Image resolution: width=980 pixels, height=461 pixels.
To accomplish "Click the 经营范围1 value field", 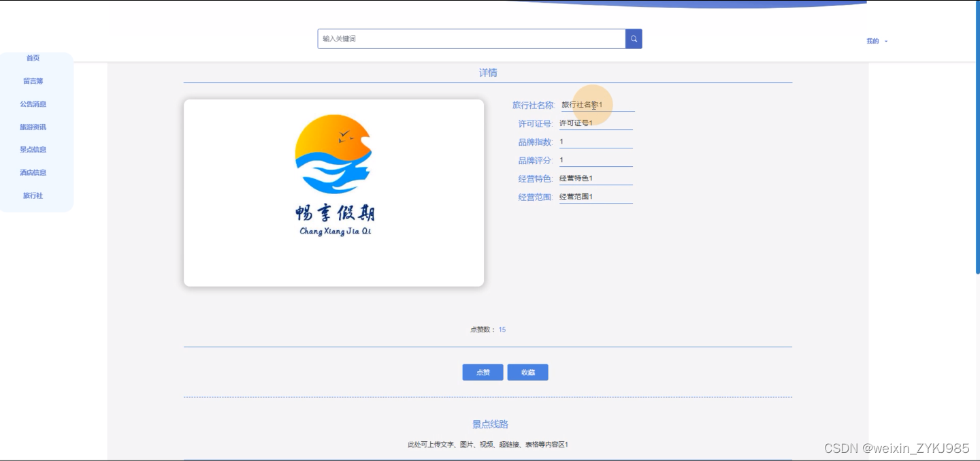I will pos(596,197).
